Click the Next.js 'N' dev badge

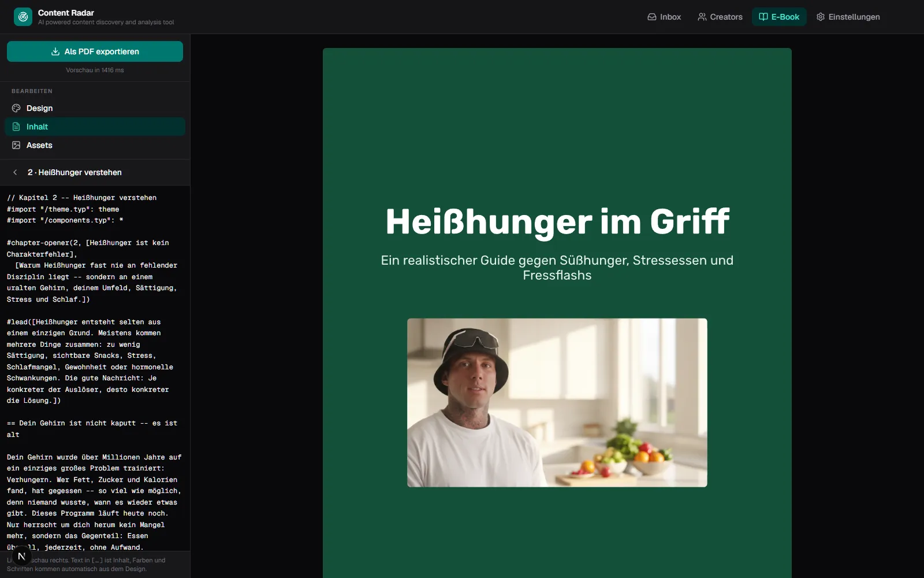click(21, 556)
